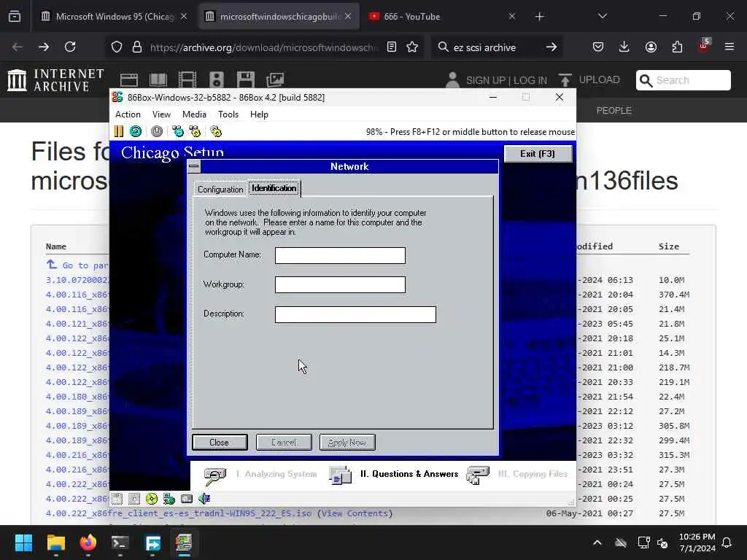Viewport: 747px width, 560px height.
Task: Open Archive.org video film icon
Action: point(187,79)
